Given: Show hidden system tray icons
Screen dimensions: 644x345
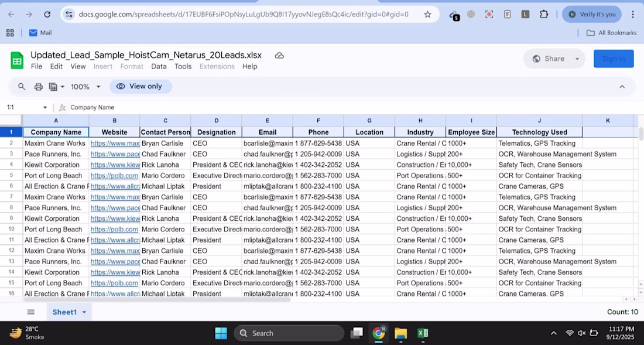Looking at the screenshot, I should coord(554,333).
